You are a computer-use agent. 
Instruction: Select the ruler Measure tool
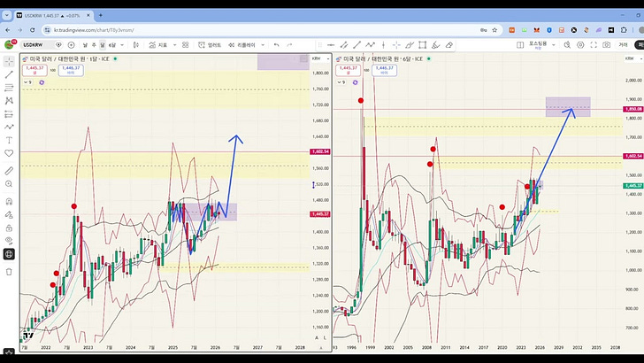(9, 171)
